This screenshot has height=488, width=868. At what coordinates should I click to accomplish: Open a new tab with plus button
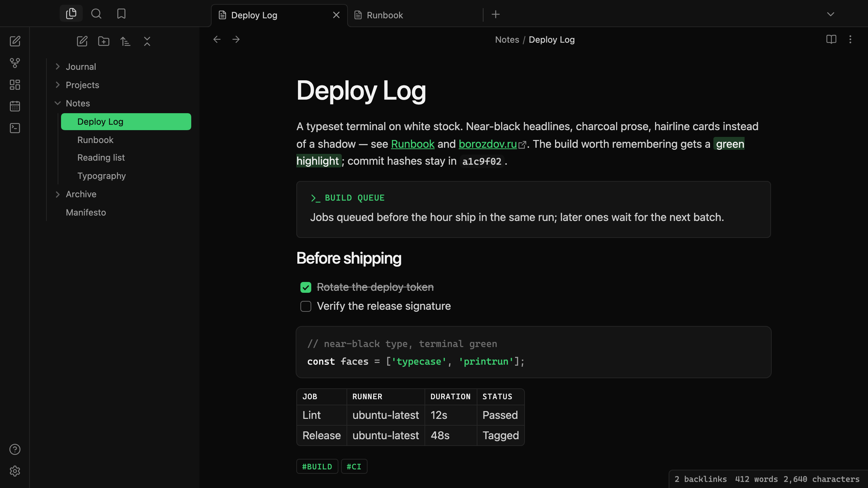pyautogui.click(x=496, y=14)
